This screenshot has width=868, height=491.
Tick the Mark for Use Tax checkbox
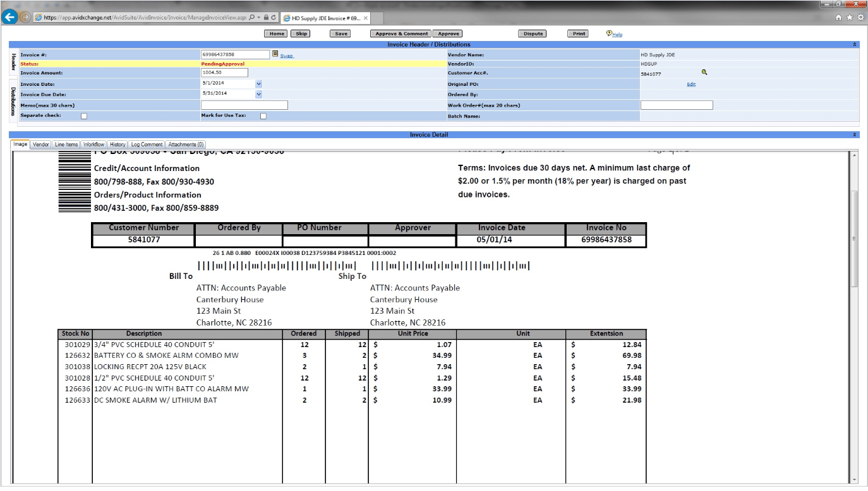point(263,116)
